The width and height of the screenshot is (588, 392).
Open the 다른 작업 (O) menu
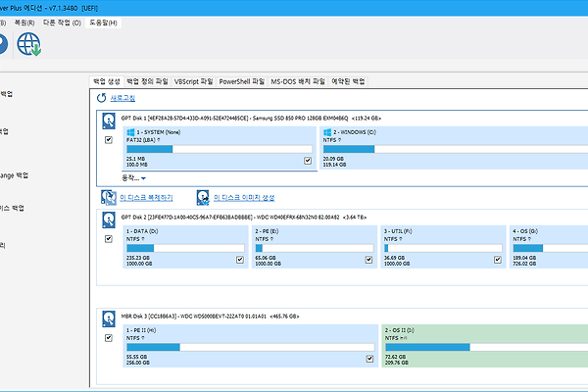click(63, 22)
